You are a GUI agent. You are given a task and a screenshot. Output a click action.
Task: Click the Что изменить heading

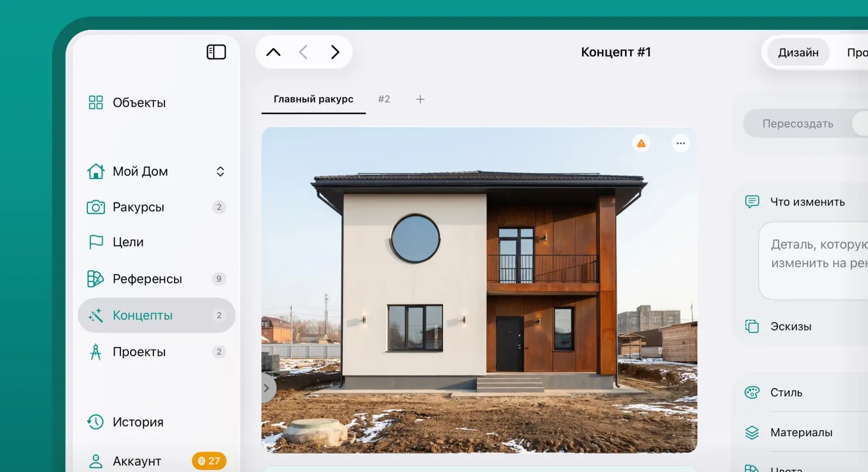808,202
